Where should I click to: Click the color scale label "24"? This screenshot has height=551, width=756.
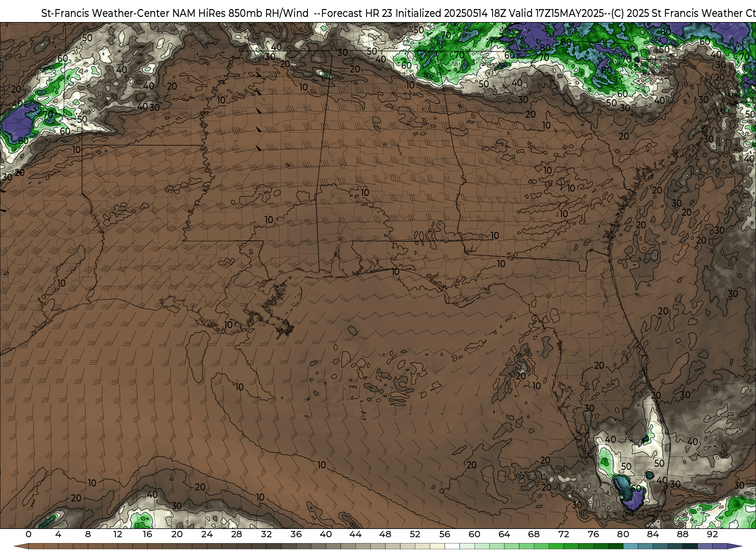(207, 534)
